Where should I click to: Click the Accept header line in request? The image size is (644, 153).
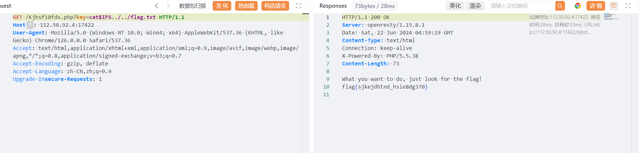(x=156, y=52)
